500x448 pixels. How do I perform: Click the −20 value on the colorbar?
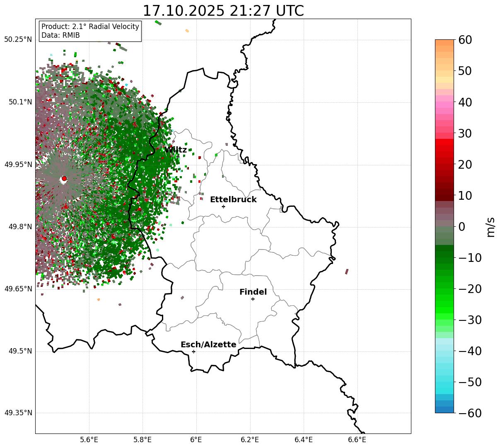470,289
